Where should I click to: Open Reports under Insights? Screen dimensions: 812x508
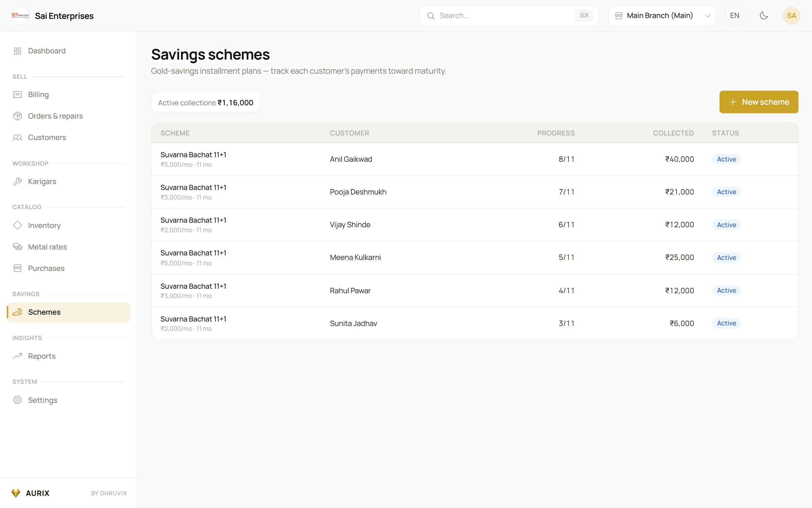(69, 356)
